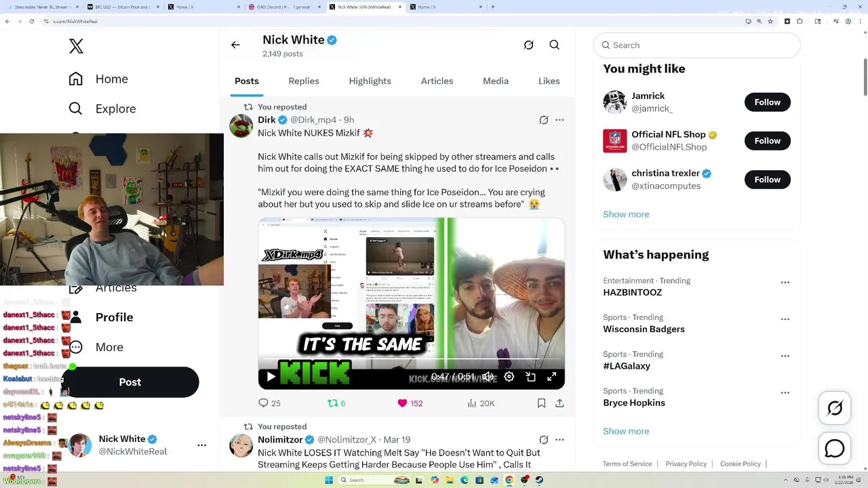The image size is (868, 488).
Task: Click Show more under What's happening
Action: click(x=626, y=431)
